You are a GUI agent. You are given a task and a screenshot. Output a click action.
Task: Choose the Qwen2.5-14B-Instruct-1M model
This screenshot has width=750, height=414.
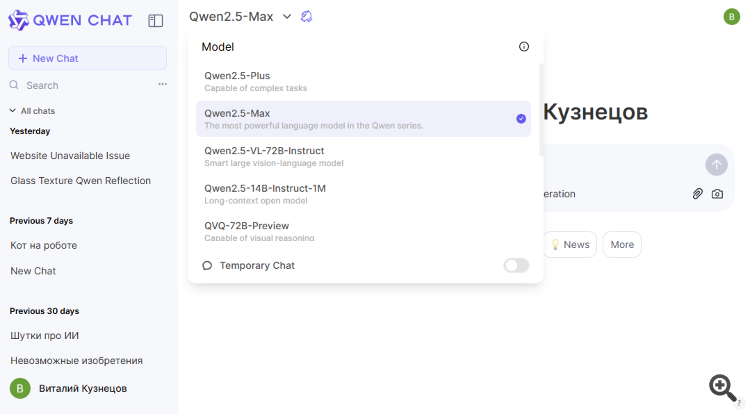364,194
